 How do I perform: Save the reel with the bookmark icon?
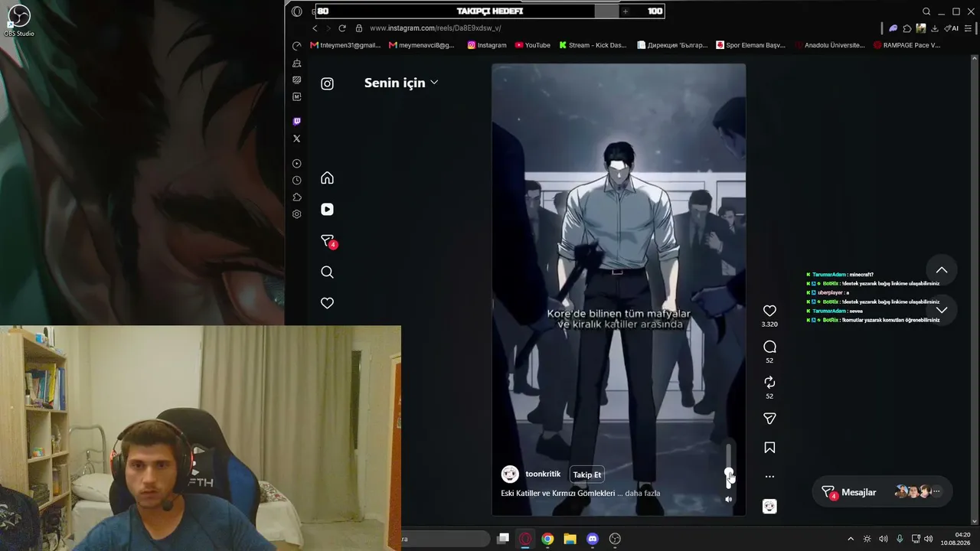[769, 448]
